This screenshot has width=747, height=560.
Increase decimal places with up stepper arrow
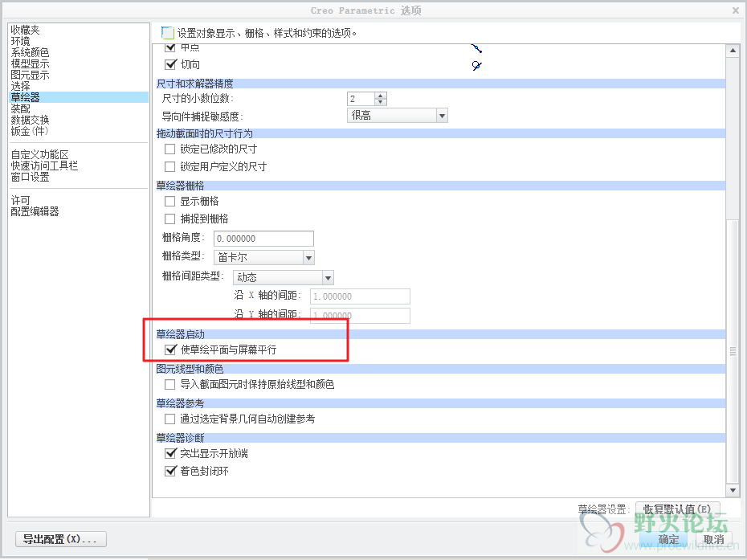tap(380, 96)
